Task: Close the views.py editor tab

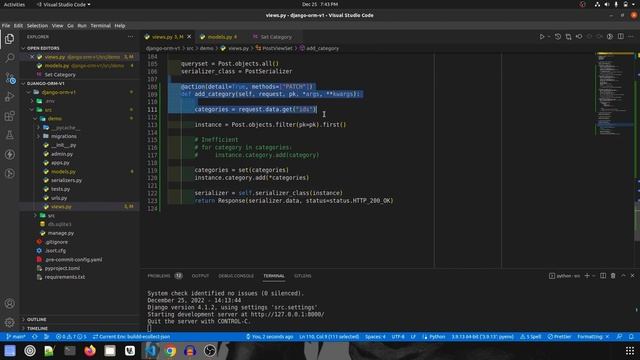Action: pos(189,37)
